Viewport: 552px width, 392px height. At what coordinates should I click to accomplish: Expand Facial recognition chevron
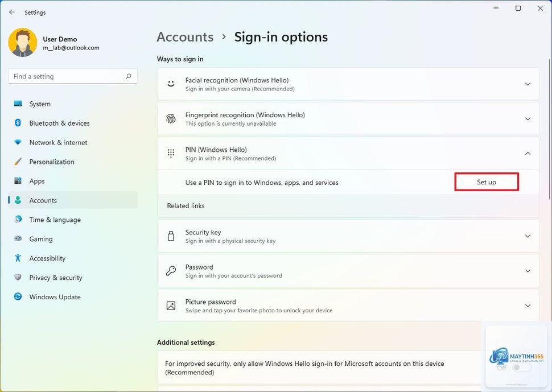click(528, 84)
